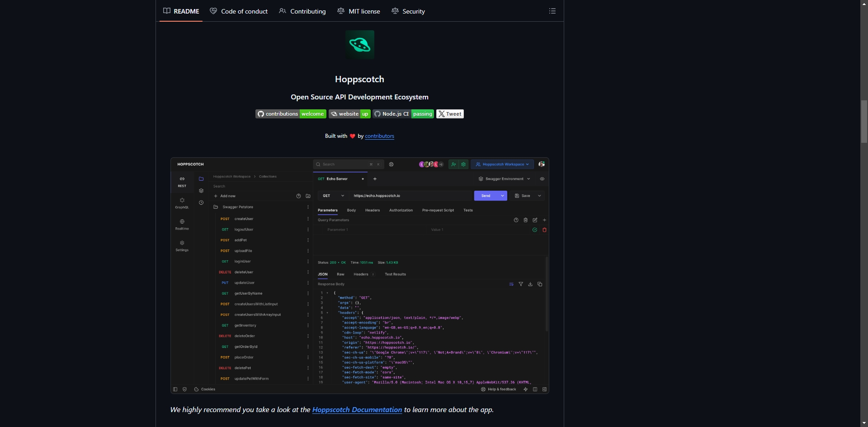Open the Hoppscotch Documentation link

(x=357, y=410)
